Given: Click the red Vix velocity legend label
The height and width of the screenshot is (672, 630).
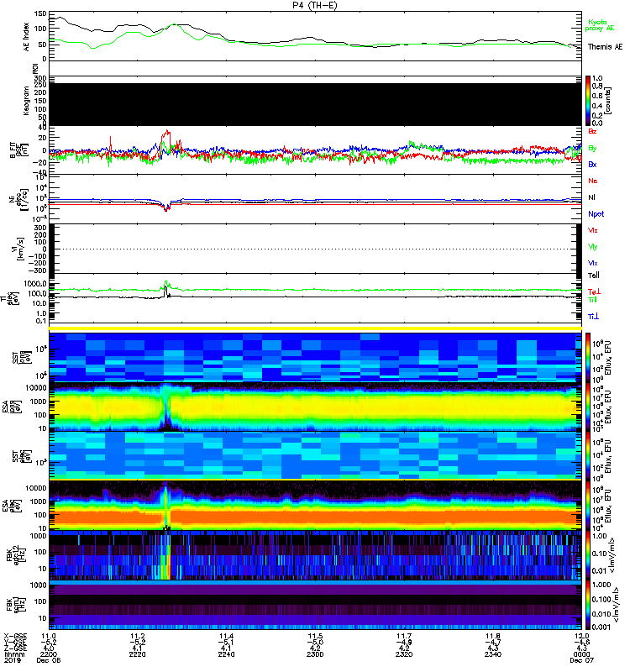Looking at the screenshot, I should point(593,230).
